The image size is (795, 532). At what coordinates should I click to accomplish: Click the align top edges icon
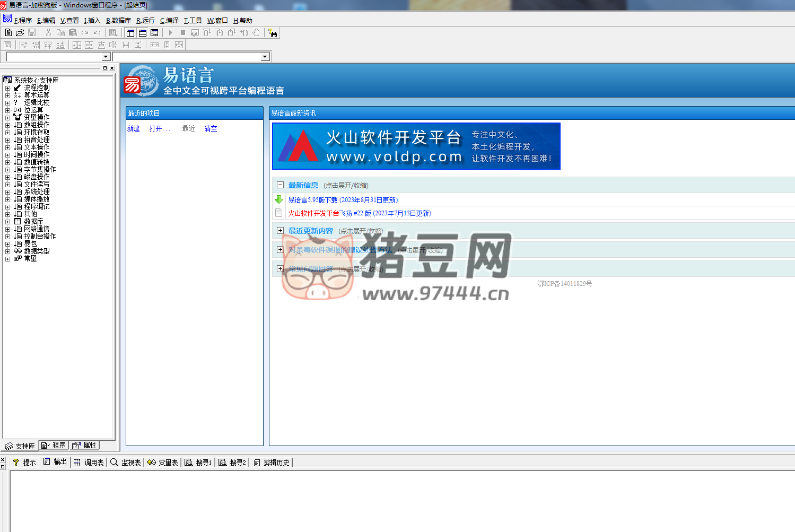tap(48, 45)
